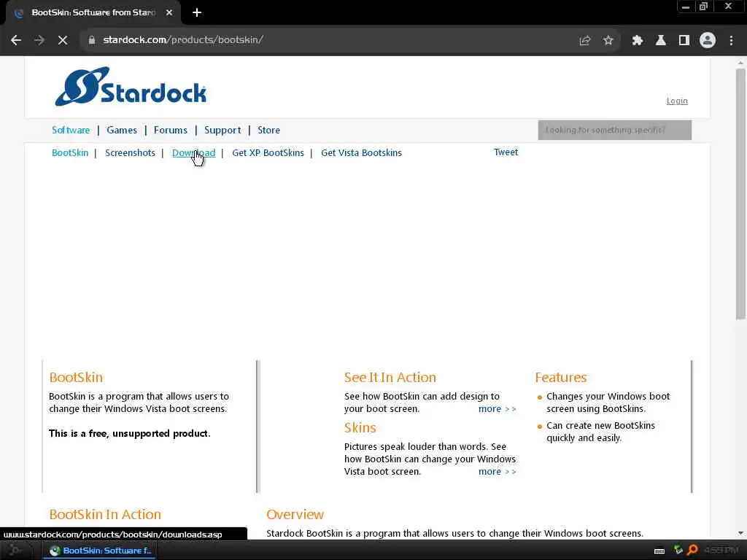Viewport: 747px width, 560px height.
Task: Open the Software menu item
Action: (x=71, y=130)
